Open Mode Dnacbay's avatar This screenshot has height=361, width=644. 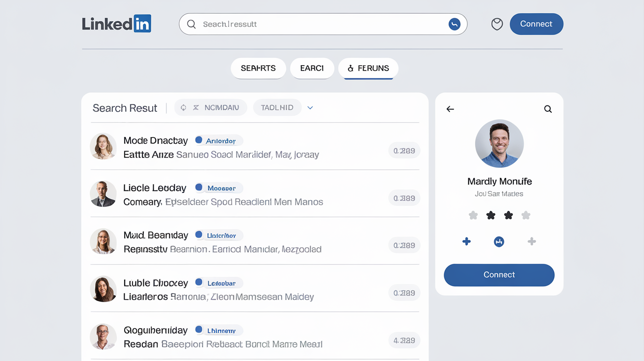103,146
